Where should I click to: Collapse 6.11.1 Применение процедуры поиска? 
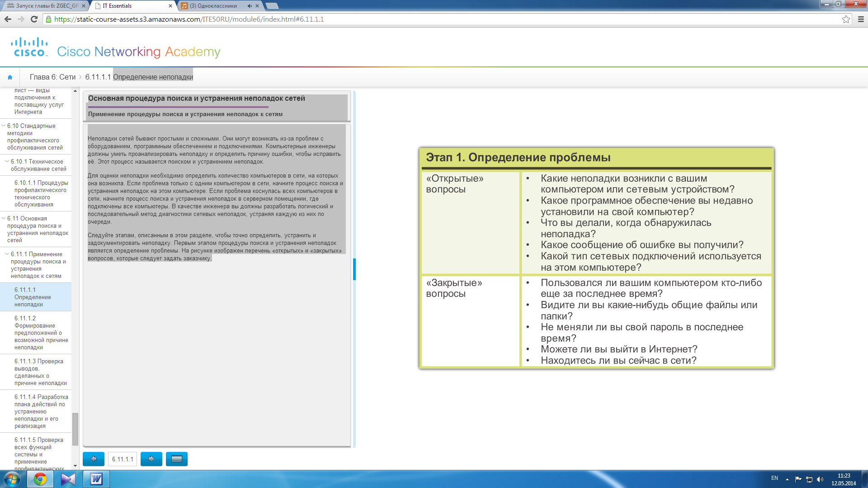pyautogui.click(x=7, y=254)
